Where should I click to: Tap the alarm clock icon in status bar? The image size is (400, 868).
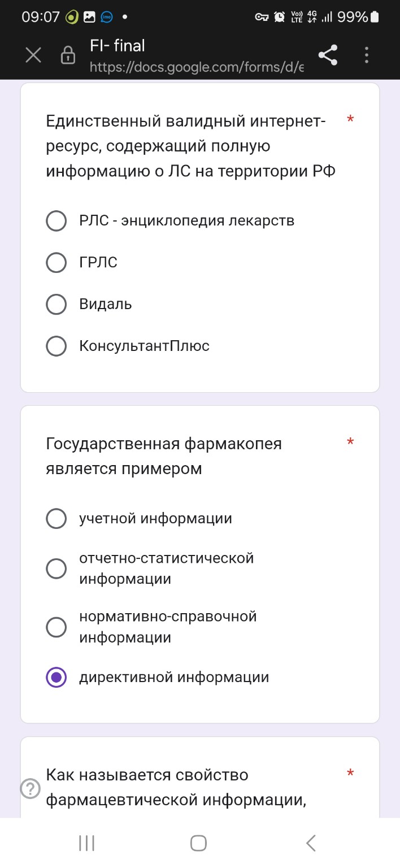[x=278, y=17]
